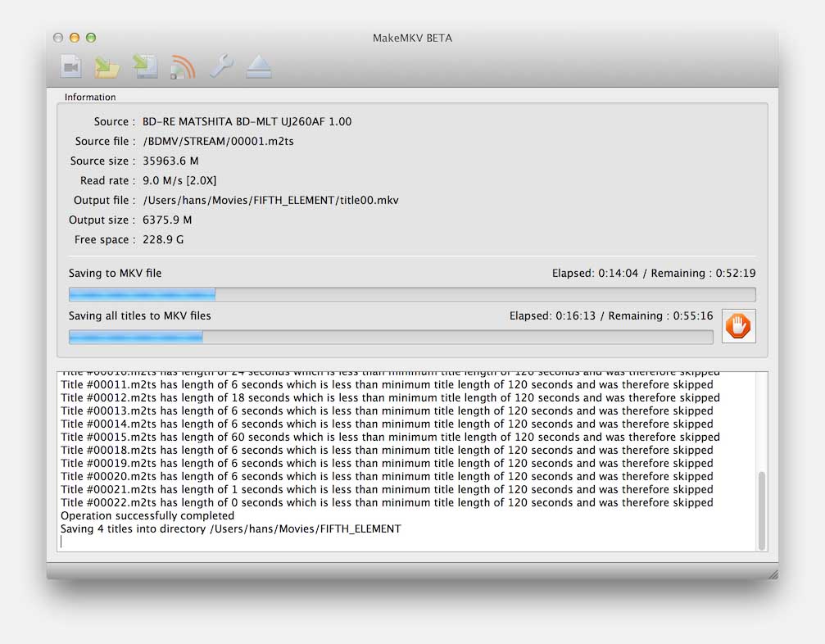Screen dimensions: 825x644
Task: Click log line for Title #00020.m2ts
Action: tap(387, 477)
